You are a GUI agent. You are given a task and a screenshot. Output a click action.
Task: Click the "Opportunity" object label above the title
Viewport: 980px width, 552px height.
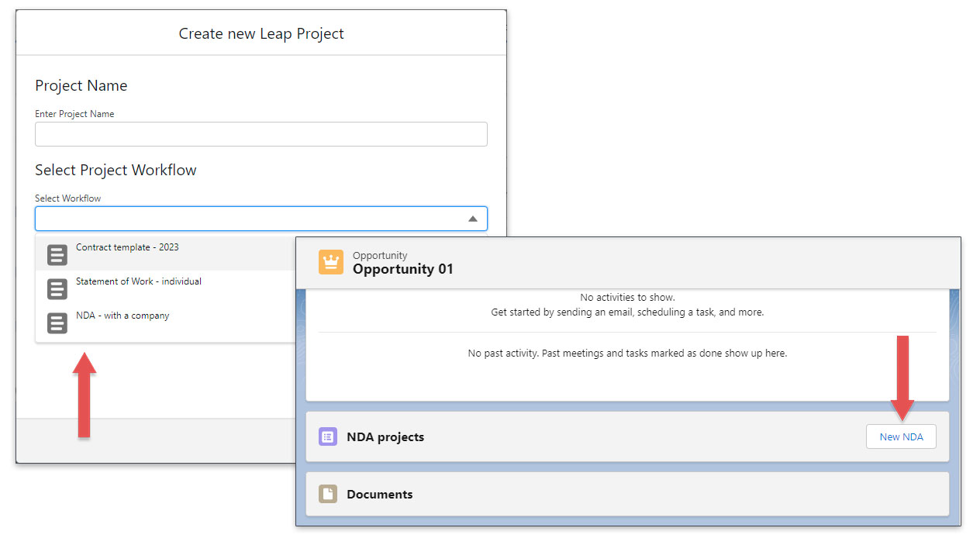click(x=380, y=255)
